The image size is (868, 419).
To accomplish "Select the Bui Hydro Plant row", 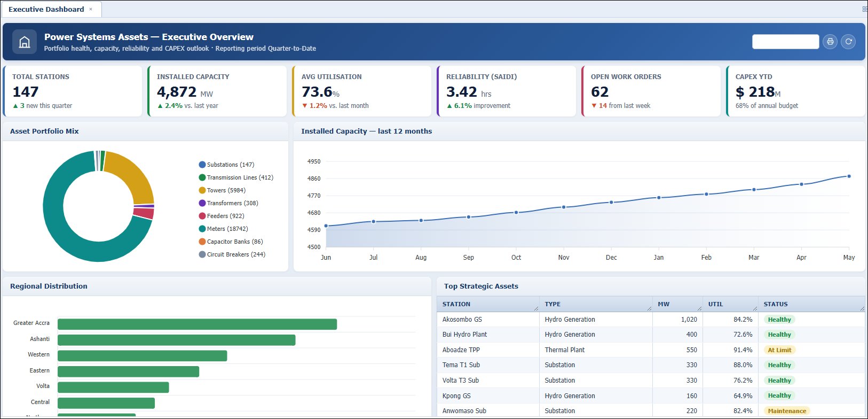I will click(651, 335).
